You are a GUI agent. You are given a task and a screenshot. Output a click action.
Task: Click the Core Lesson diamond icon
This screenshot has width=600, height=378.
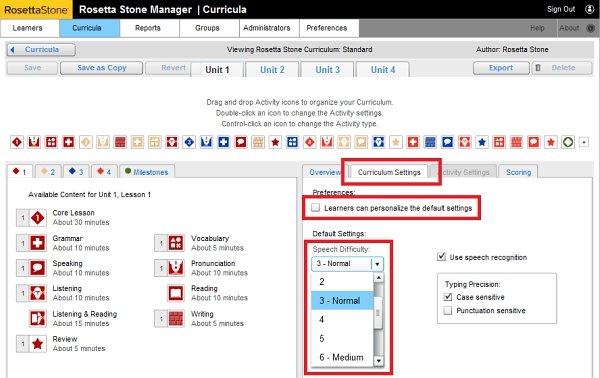point(38,218)
